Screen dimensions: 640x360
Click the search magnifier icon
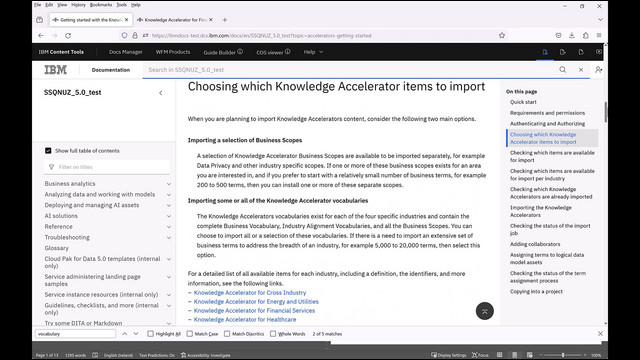(562, 70)
